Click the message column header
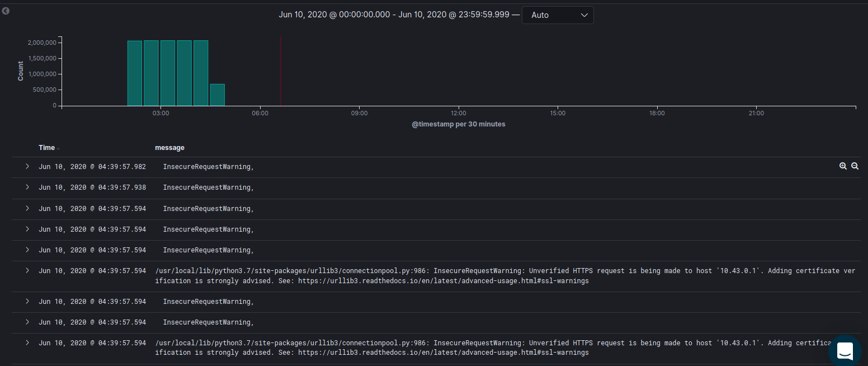 [x=169, y=148]
